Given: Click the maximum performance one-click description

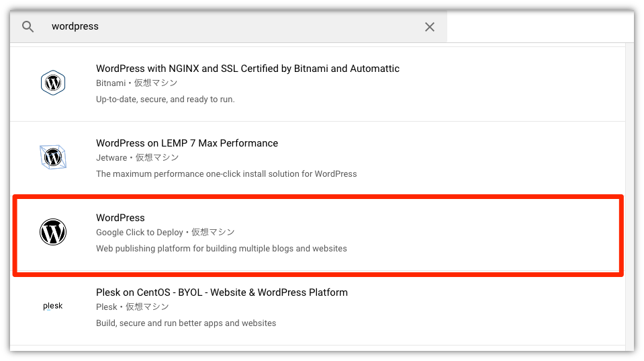Looking at the screenshot, I should click(x=226, y=174).
